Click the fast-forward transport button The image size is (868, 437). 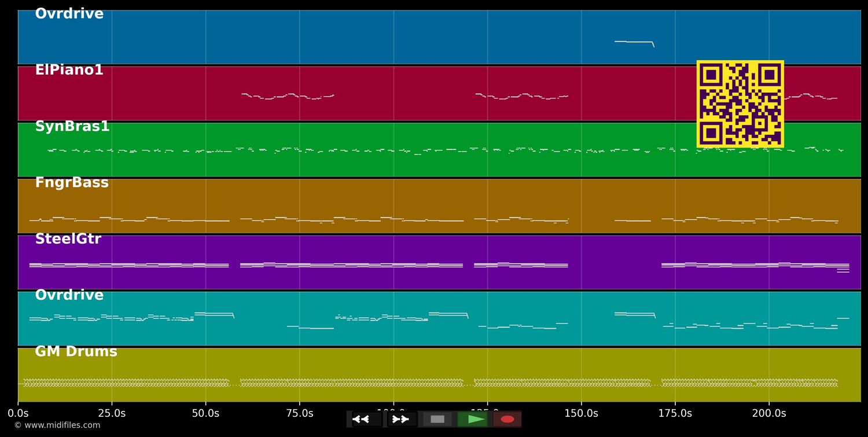click(x=402, y=419)
